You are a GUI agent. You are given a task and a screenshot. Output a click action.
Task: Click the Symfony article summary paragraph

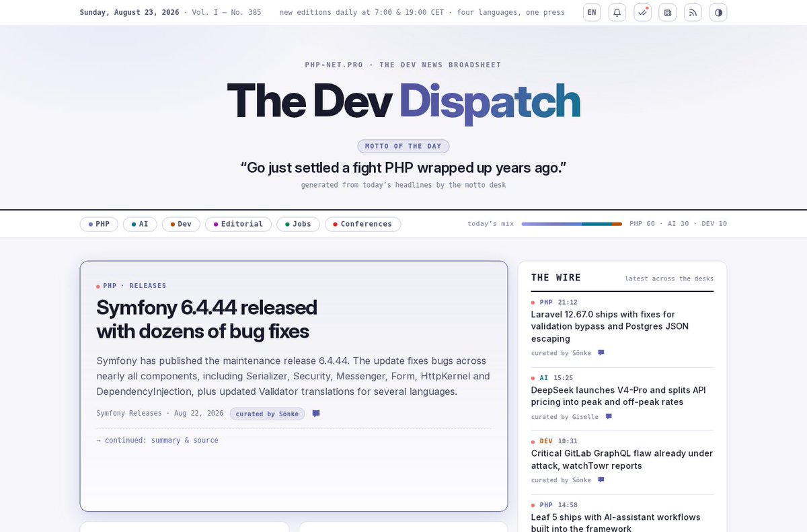tap(293, 376)
